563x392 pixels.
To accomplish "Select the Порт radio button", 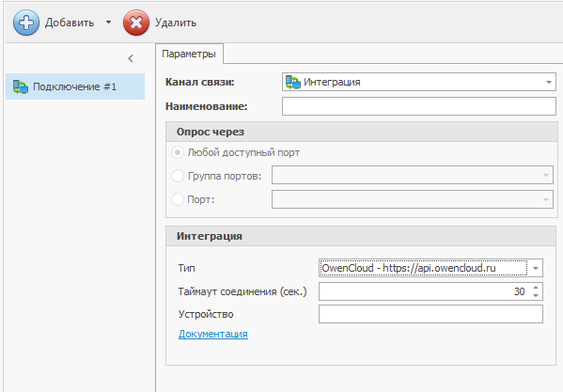I will [178, 199].
